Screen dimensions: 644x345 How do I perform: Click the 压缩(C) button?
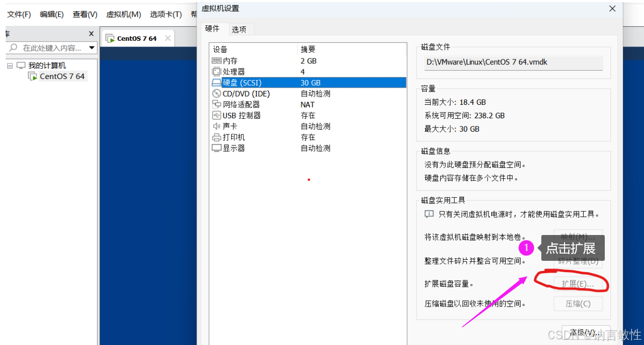(578, 304)
